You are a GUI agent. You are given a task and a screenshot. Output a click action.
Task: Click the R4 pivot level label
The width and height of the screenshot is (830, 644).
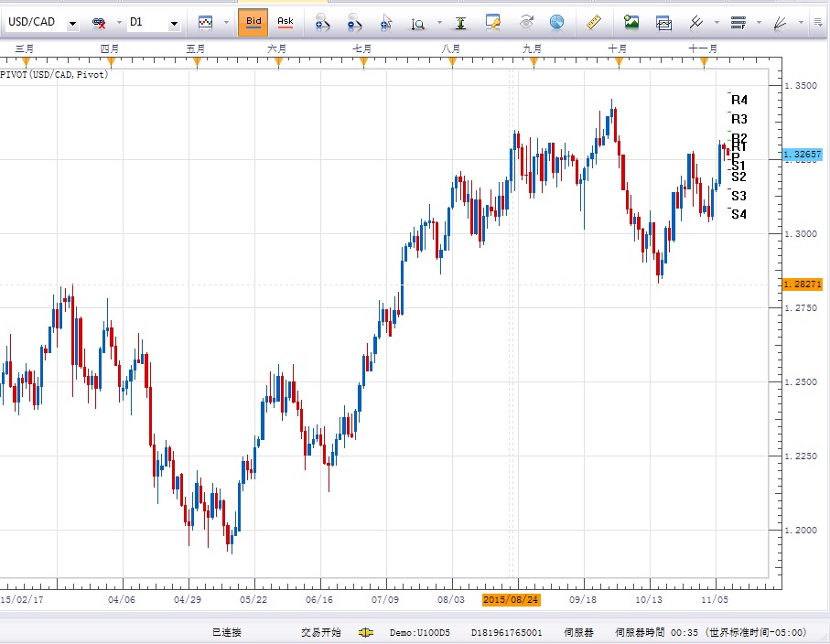739,100
